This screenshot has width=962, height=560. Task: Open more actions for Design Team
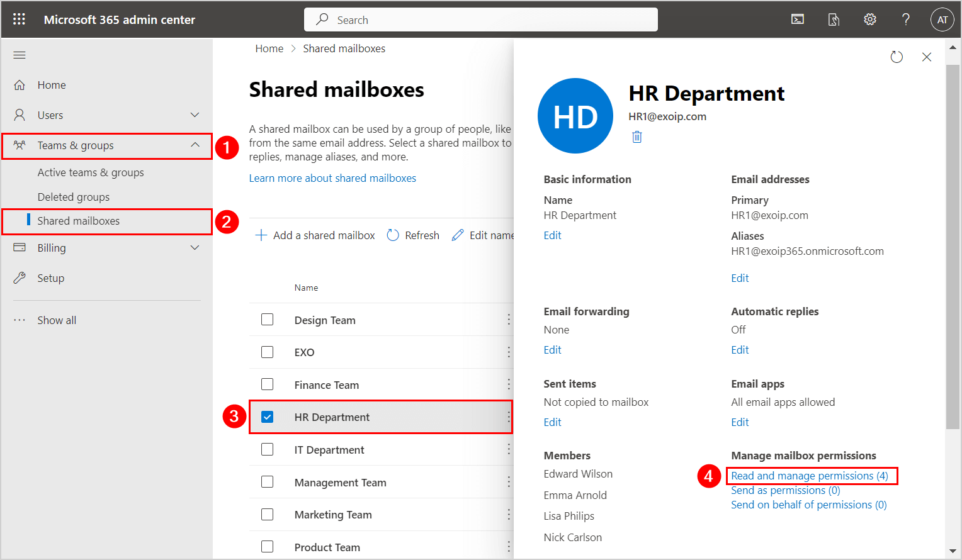(x=509, y=320)
